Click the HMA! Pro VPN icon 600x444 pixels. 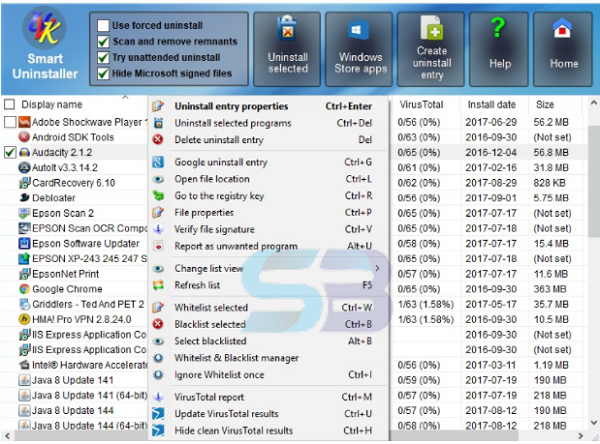click(x=24, y=319)
